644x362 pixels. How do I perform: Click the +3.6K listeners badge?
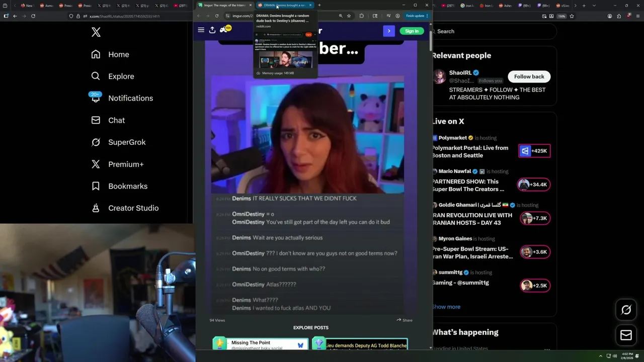(535, 252)
